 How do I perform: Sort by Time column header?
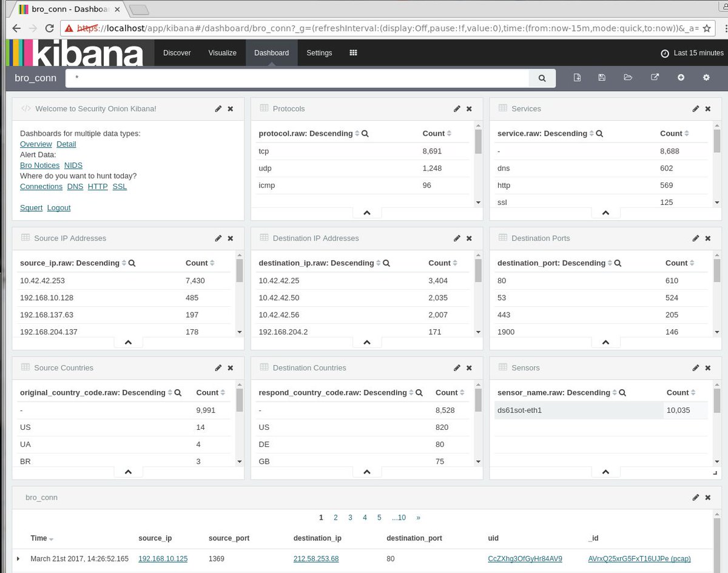(42, 538)
